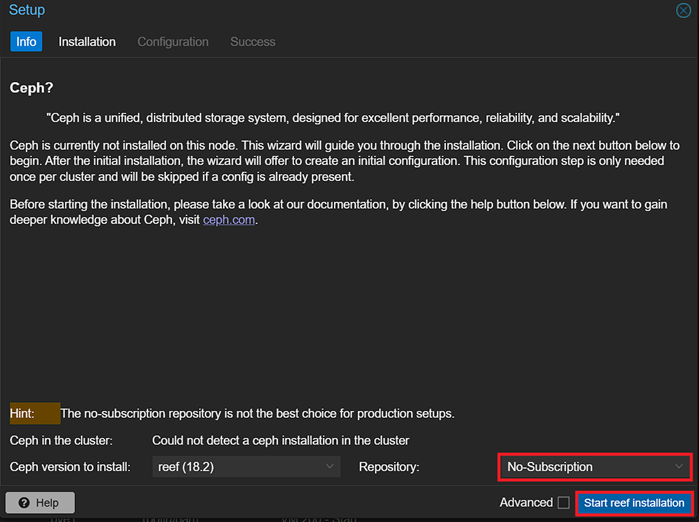Go to the Configuration tab
Image resolution: width=699 pixels, height=522 pixels.
(173, 42)
